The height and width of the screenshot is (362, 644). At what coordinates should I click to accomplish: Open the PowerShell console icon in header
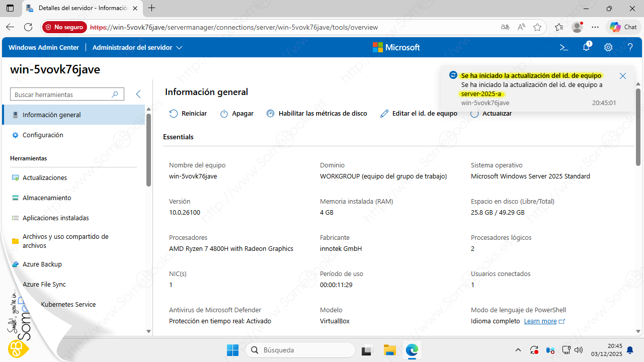[x=564, y=47]
